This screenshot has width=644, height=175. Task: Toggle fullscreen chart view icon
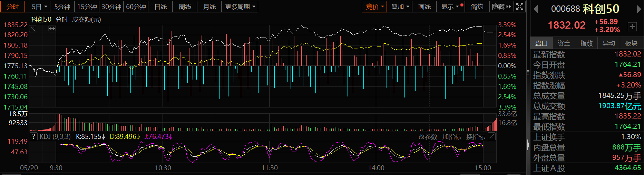(x=519, y=7)
